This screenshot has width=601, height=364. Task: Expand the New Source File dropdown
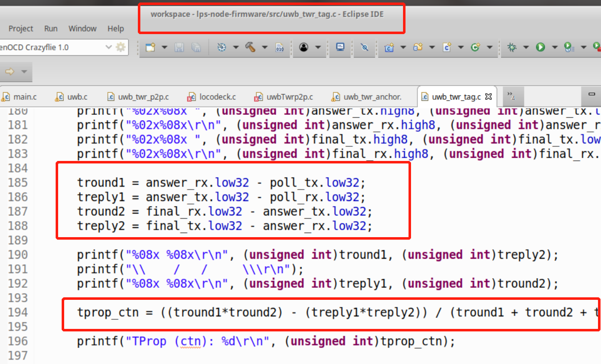pyautogui.click(x=461, y=47)
